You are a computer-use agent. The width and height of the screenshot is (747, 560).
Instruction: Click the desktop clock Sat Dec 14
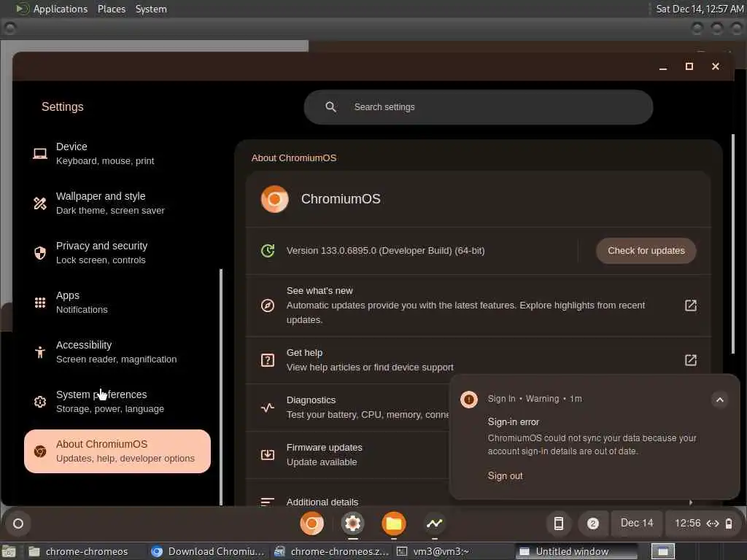pyautogui.click(x=700, y=9)
